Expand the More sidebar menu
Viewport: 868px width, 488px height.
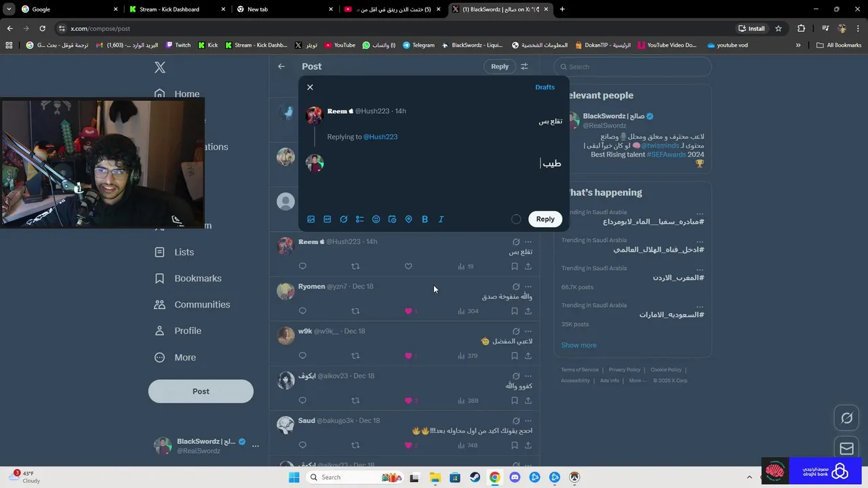click(x=175, y=357)
